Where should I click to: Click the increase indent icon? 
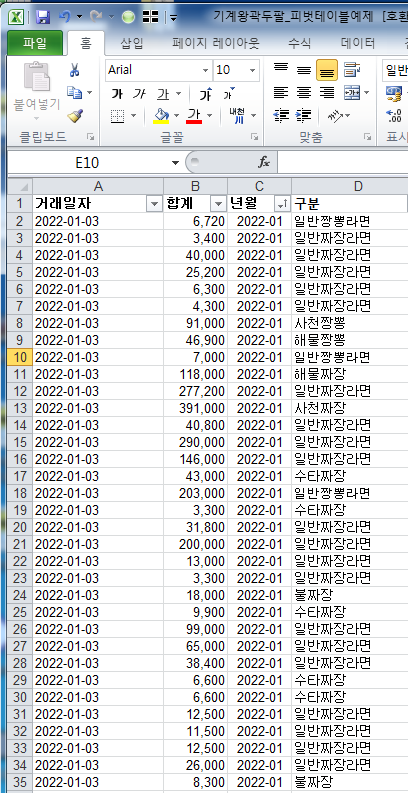click(303, 116)
